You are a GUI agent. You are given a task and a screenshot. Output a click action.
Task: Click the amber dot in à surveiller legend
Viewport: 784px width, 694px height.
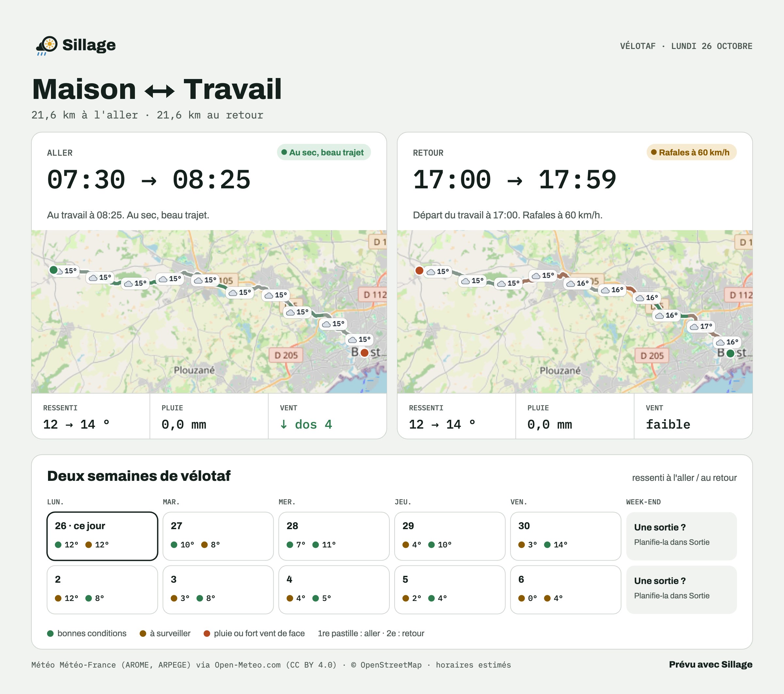(143, 634)
